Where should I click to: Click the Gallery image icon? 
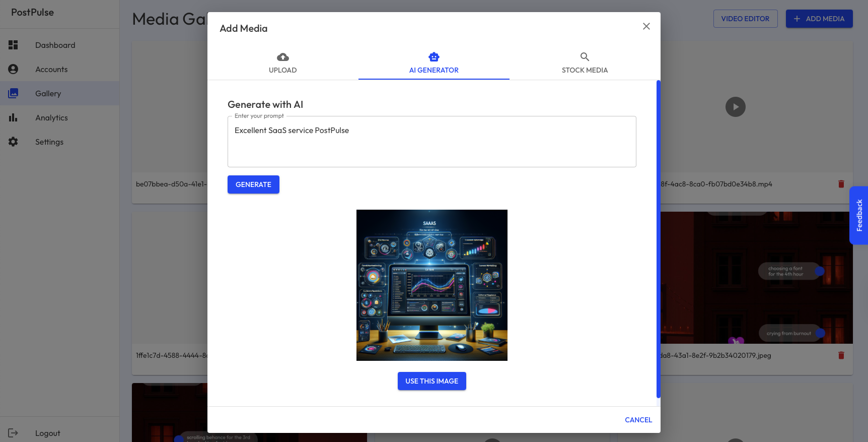13,93
